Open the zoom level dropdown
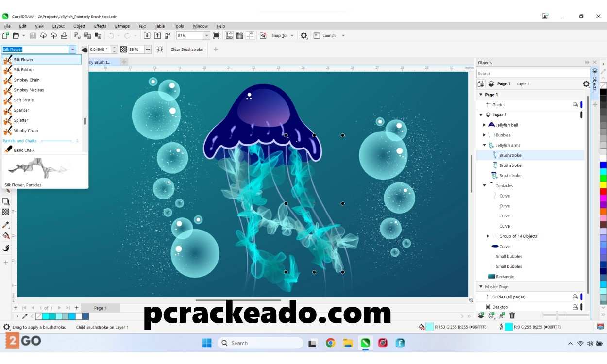Image resolution: width=607 pixels, height=364 pixels. (x=206, y=35)
